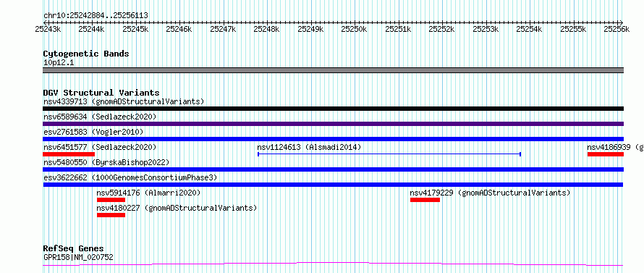This screenshot has width=644, height=273.
Task: Click the nsv4339713 black variant bar
Action: [x=333, y=109]
